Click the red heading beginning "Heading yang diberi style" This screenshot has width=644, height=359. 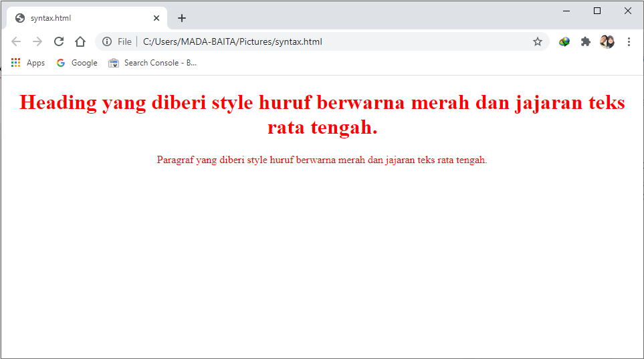pyautogui.click(x=322, y=114)
